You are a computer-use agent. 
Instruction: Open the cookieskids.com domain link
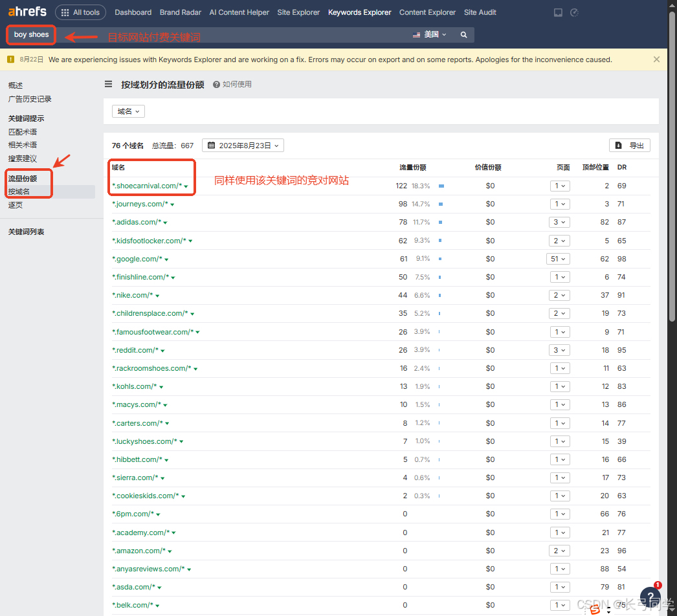pyautogui.click(x=146, y=496)
